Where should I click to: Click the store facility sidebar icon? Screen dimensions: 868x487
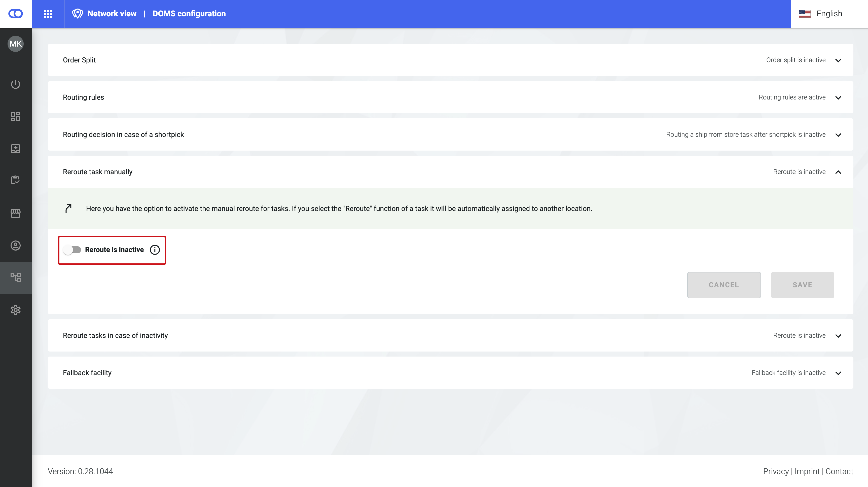point(16,213)
